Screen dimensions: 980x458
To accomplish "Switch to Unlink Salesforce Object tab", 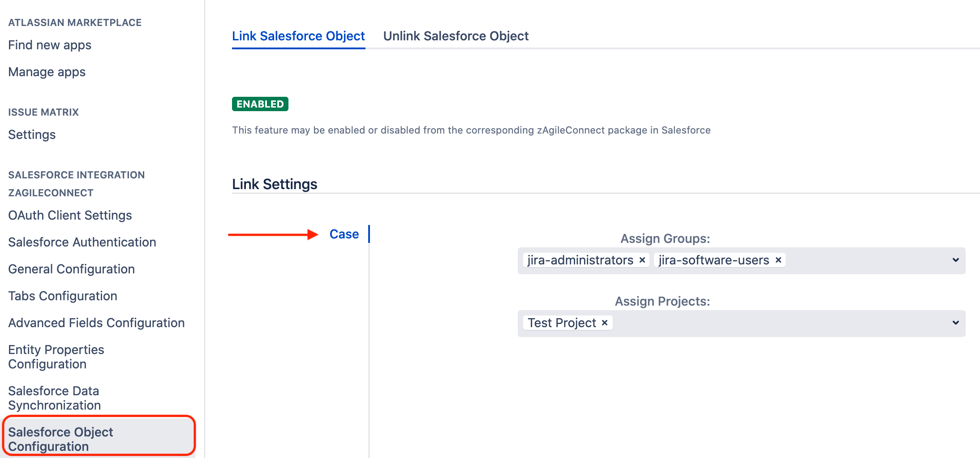I will pyautogui.click(x=456, y=36).
